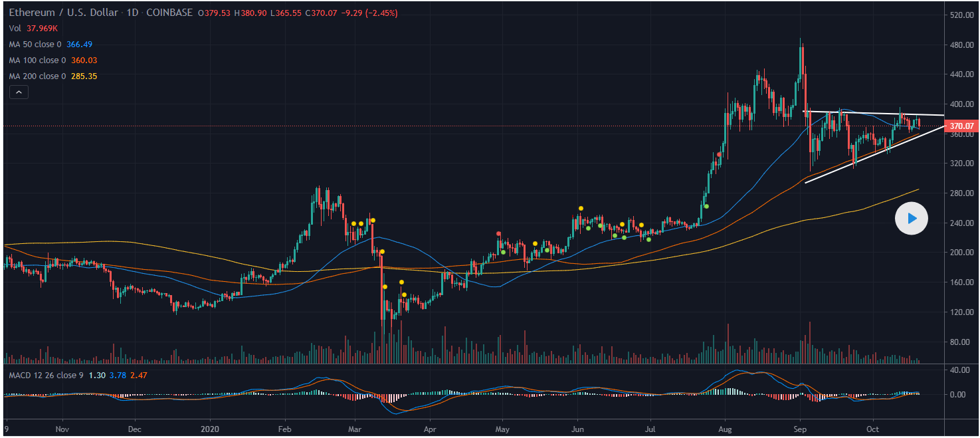Image resolution: width=980 pixels, height=438 pixels.
Task: Select the MA 200 close 0 legend
Action: (52, 76)
